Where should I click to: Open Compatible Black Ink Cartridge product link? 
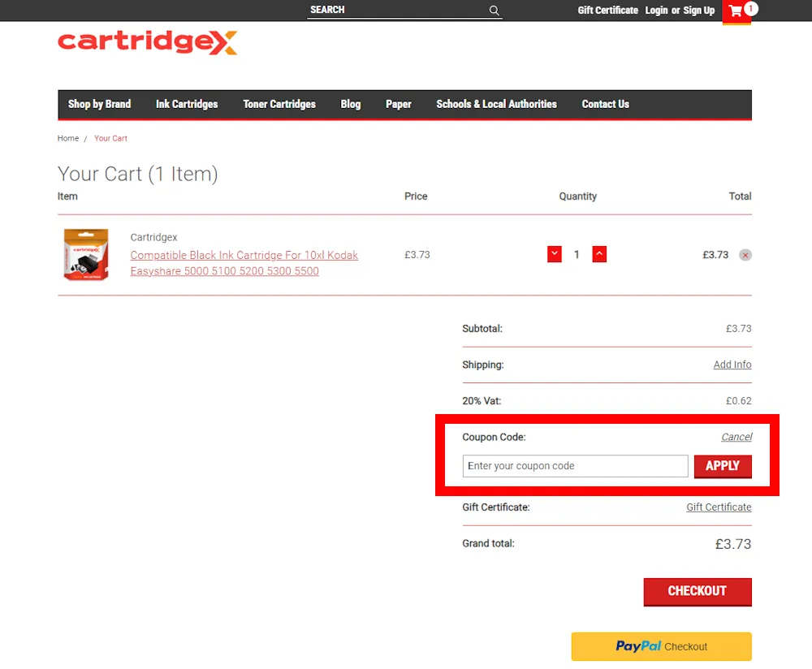(244, 263)
